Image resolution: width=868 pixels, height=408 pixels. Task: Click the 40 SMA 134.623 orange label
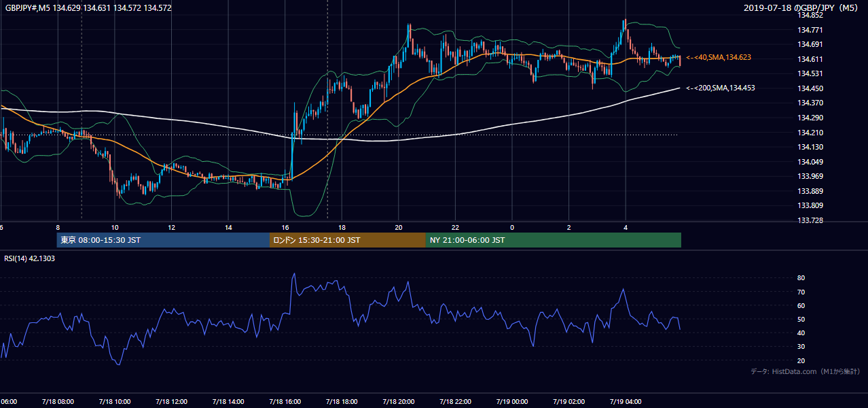[719, 58]
